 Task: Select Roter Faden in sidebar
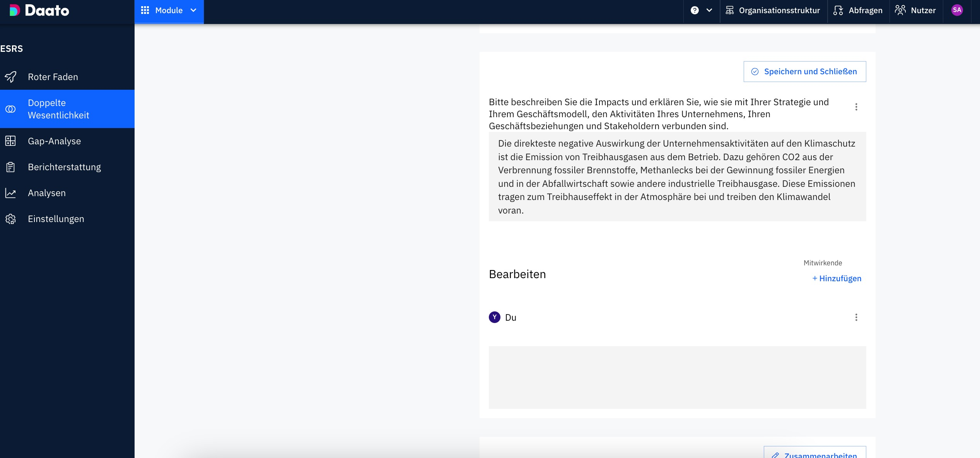coord(53,77)
